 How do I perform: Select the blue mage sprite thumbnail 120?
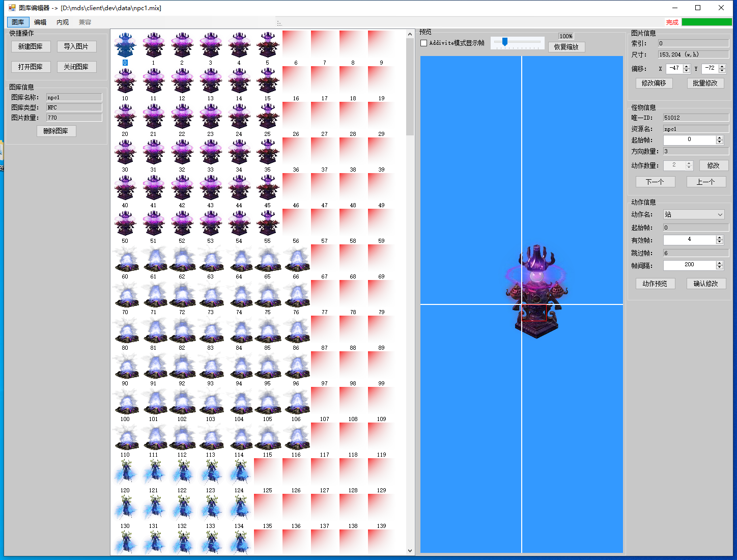(x=125, y=472)
